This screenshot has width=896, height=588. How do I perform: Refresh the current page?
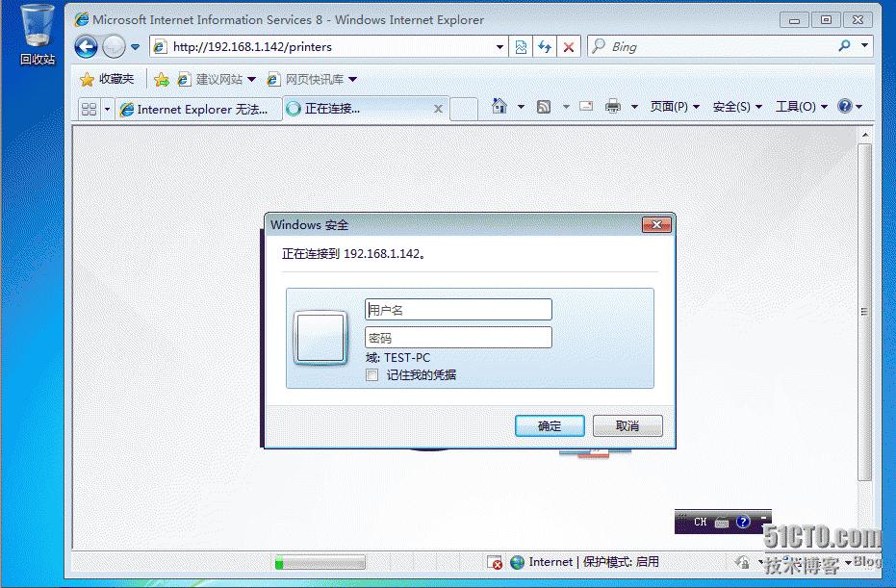pyautogui.click(x=542, y=46)
